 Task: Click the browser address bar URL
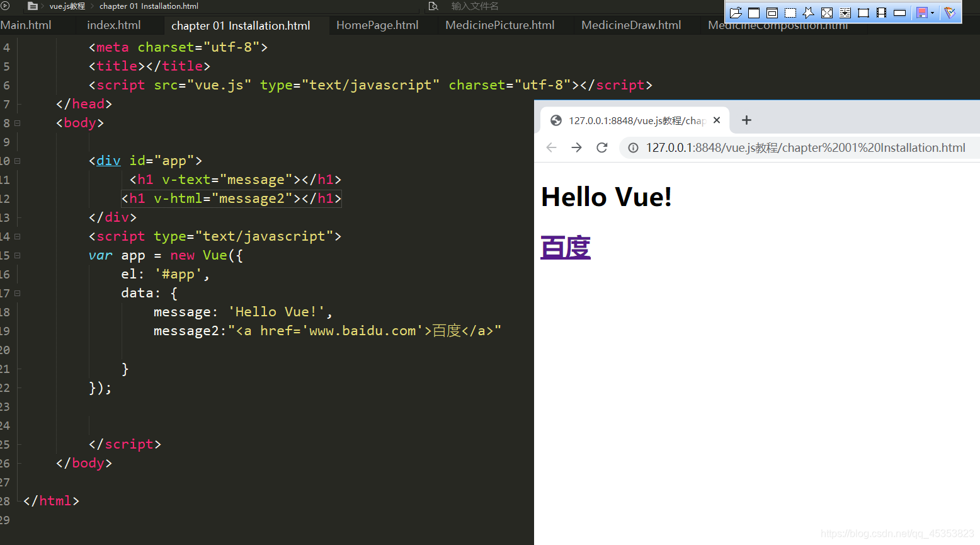click(x=806, y=147)
